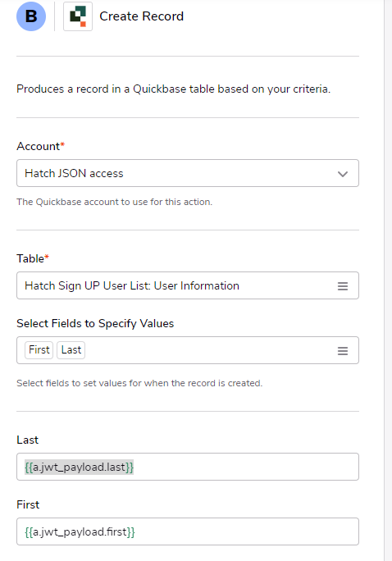
Task: Click the Quickbase channel logo icon
Action: [x=78, y=16]
